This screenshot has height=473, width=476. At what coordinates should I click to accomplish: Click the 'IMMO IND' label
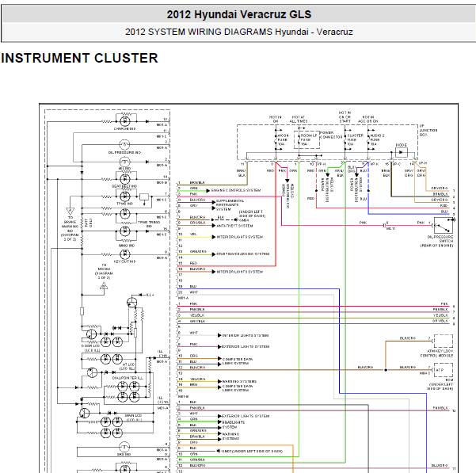[128, 246]
